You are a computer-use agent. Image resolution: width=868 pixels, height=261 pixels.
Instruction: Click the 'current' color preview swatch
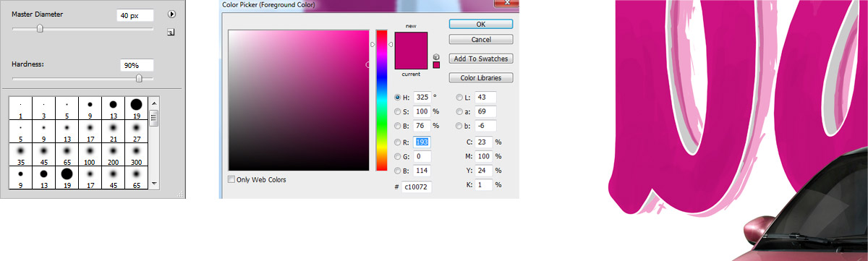pos(411,61)
